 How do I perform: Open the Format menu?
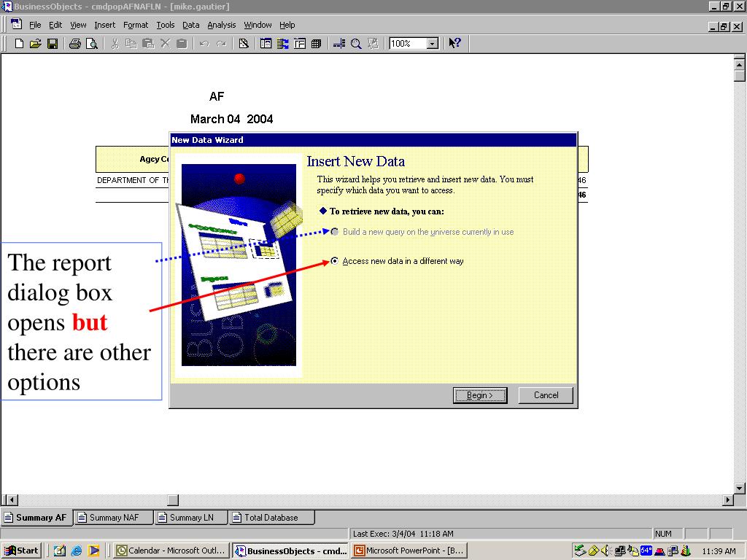point(136,25)
